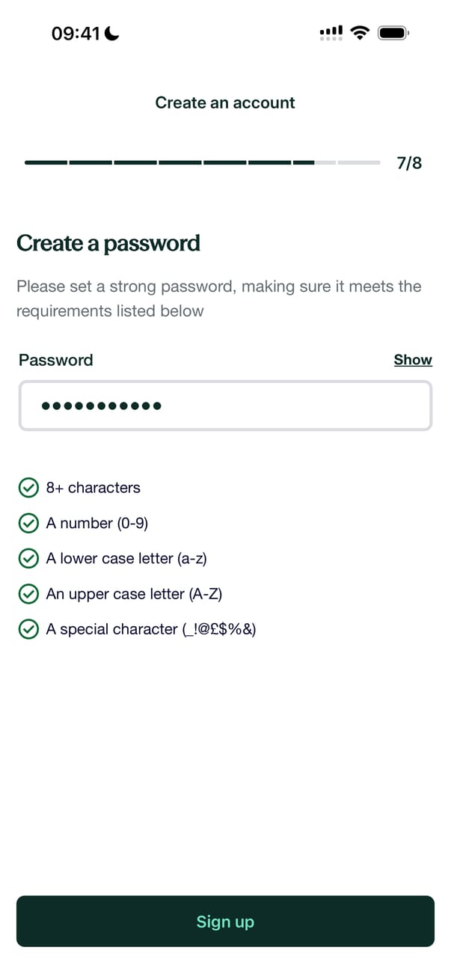Tap the battery status icon
The width and height of the screenshot is (451, 980).
[393, 33]
